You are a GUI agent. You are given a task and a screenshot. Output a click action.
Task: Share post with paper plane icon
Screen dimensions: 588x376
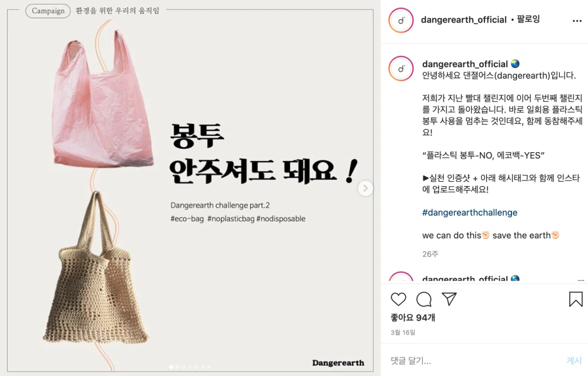[x=449, y=299]
